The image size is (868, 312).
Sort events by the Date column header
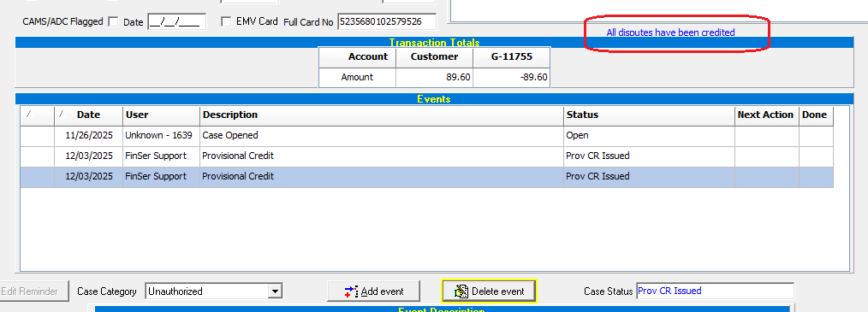(88, 115)
